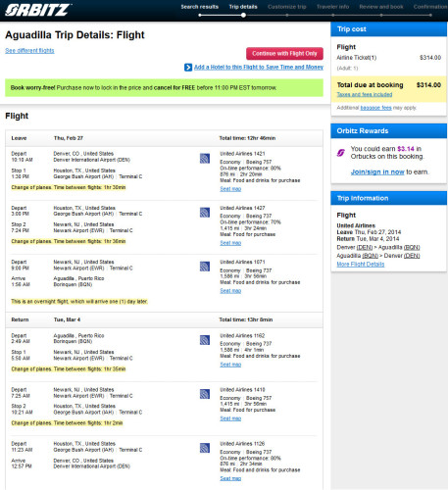Click the Orbitz logo
Screen dimensions: 448x490
coord(37,10)
